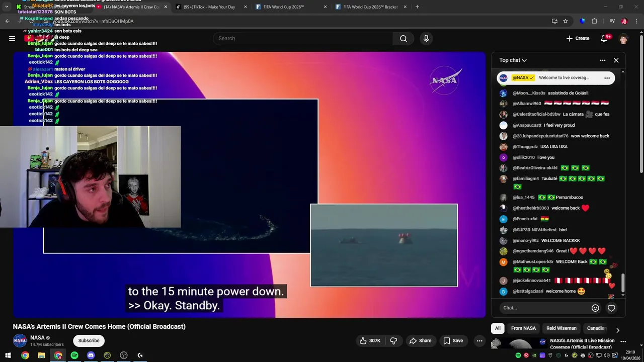Image resolution: width=644 pixels, height=362 pixels.
Task: Open the YouTube guide hamburger menu
Action: tap(12, 38)
